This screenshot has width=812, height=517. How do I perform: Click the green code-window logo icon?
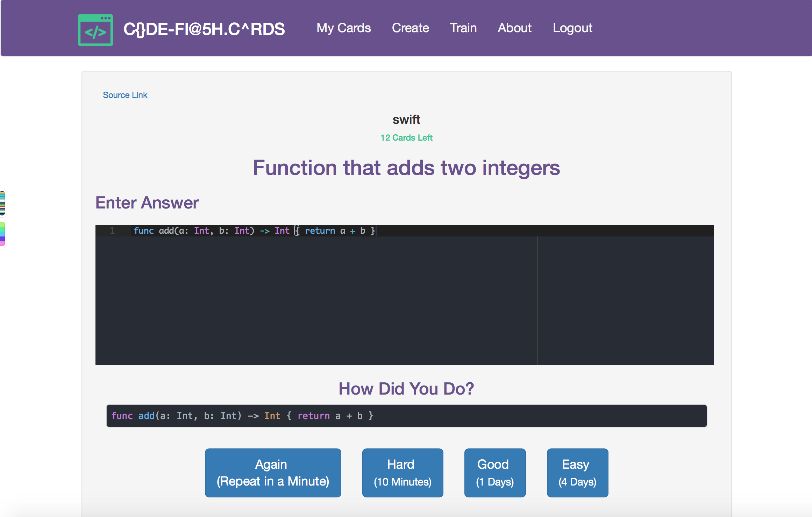pyautogui.click(x=95, y=29)
